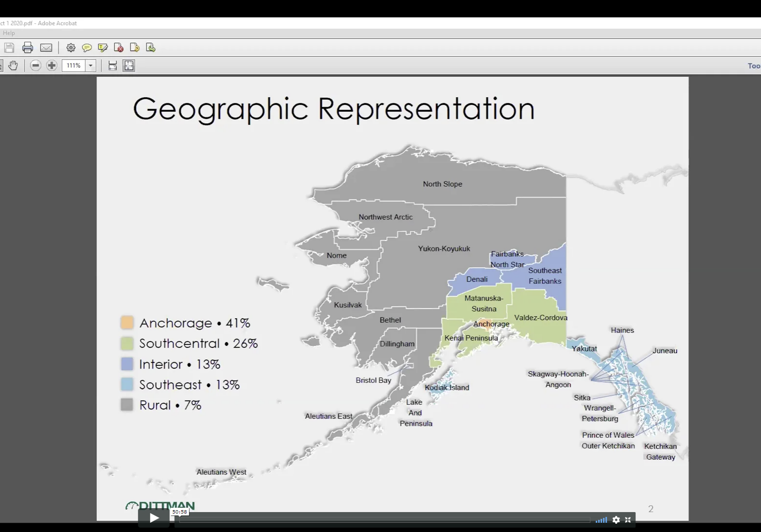Click the video progress bar

(x=384, y=520)
